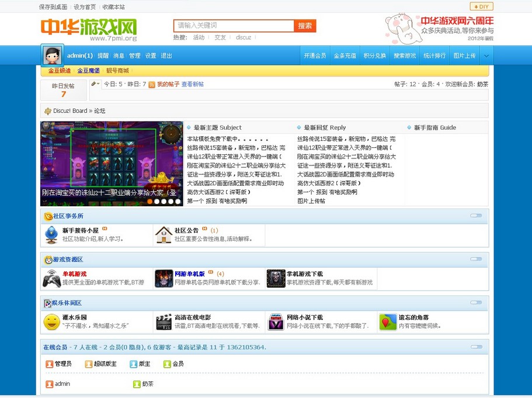Click the 我的帖子 link
The image size is (532, 398).
pyautogui.click(x=168, y=84)
